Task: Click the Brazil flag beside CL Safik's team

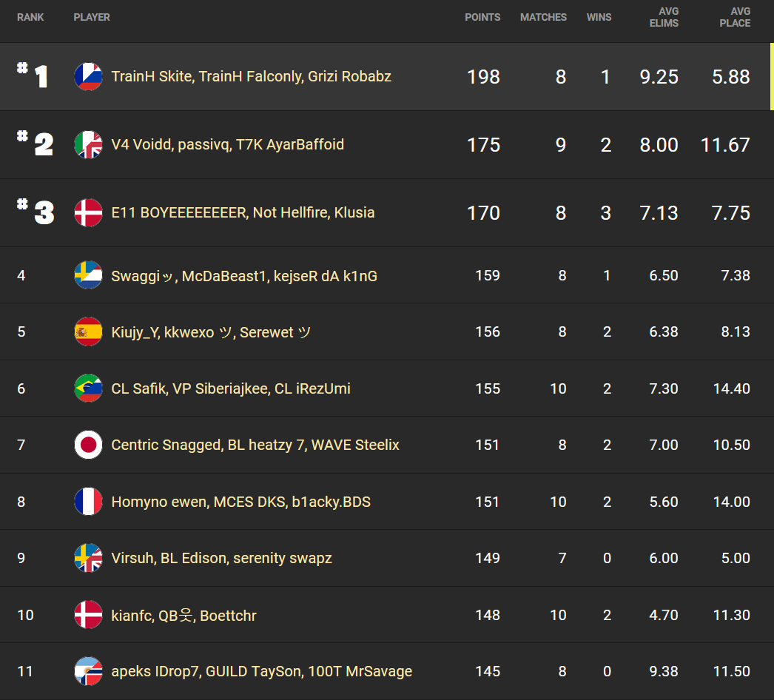Action: pos(88,388)
